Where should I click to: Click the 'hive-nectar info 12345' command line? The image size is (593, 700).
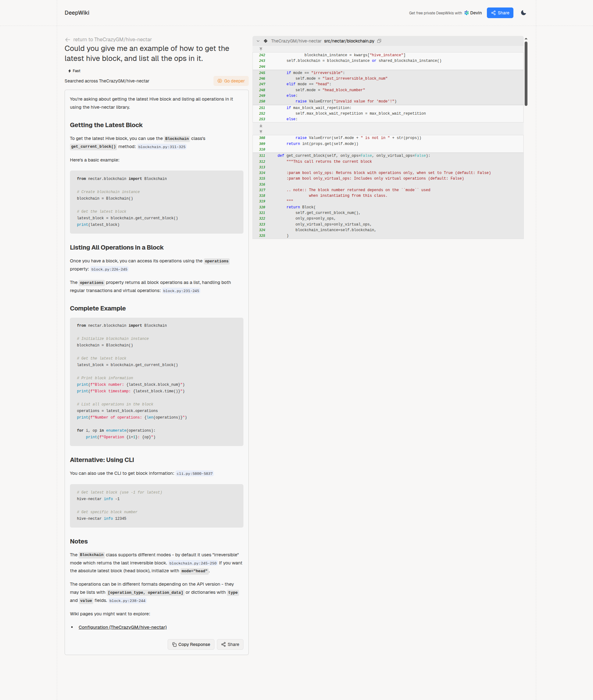click(101, 519)
